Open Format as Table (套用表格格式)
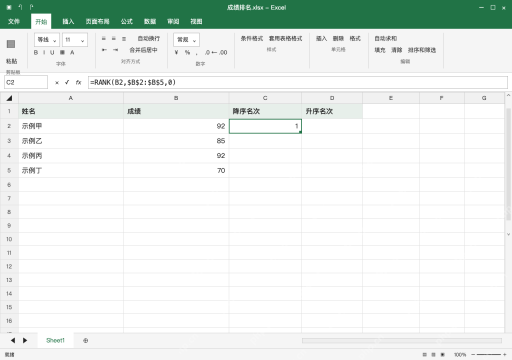The image size is (512, 360). click(285, 39)
